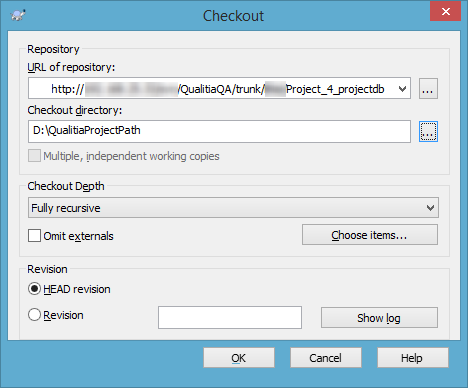Open the Show log button
The image size is (468, 388).
(379, 318)
